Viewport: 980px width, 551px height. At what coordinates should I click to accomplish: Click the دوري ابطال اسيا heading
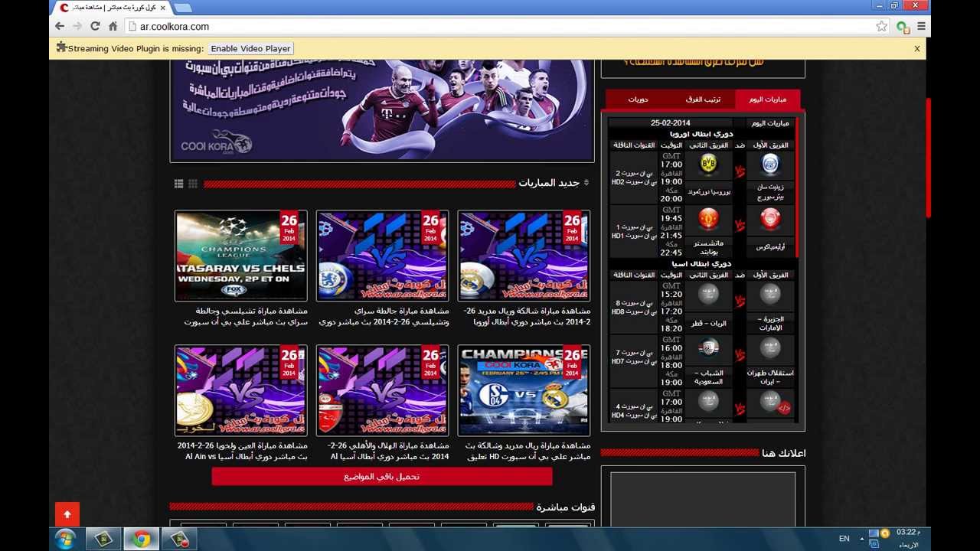point(702,263)
